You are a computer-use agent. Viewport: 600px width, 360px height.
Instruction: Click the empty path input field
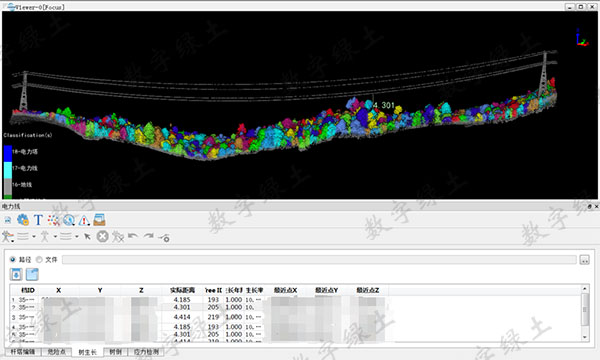[x=319, y=260]
